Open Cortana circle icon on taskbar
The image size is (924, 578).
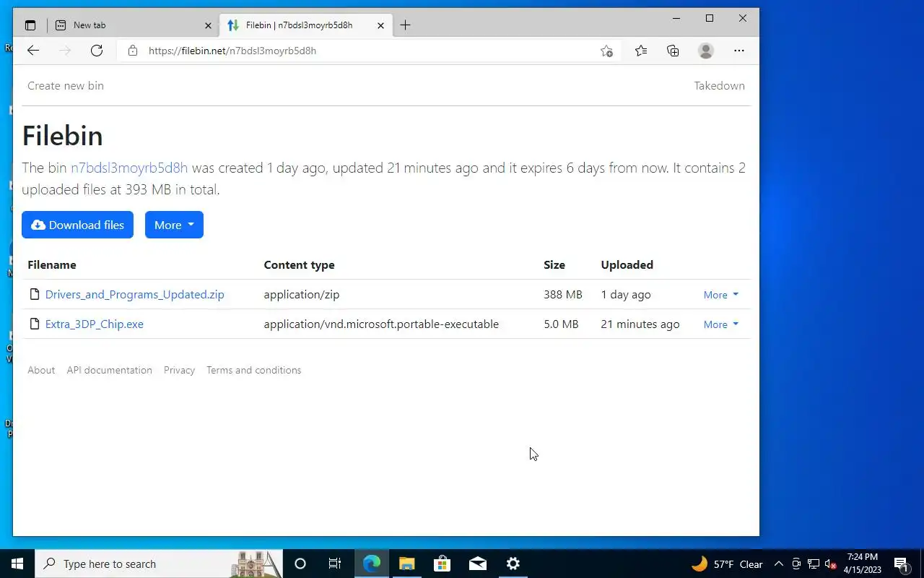(300, 564)
